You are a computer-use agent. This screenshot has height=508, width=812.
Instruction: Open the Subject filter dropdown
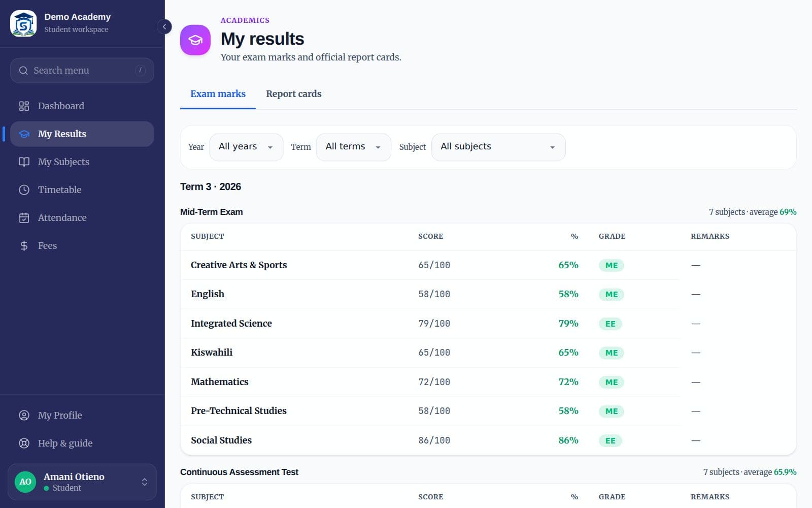(x=498, y=147)
